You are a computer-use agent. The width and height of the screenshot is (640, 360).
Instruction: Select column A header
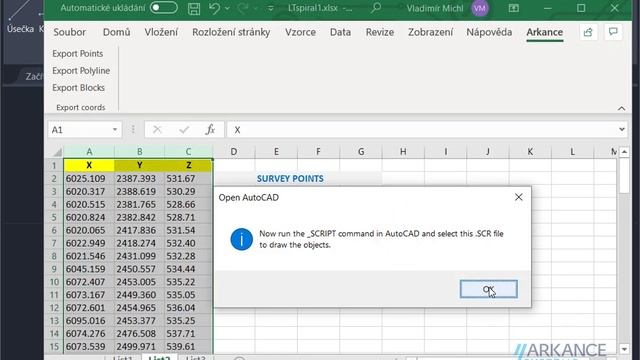click(89, 152)
